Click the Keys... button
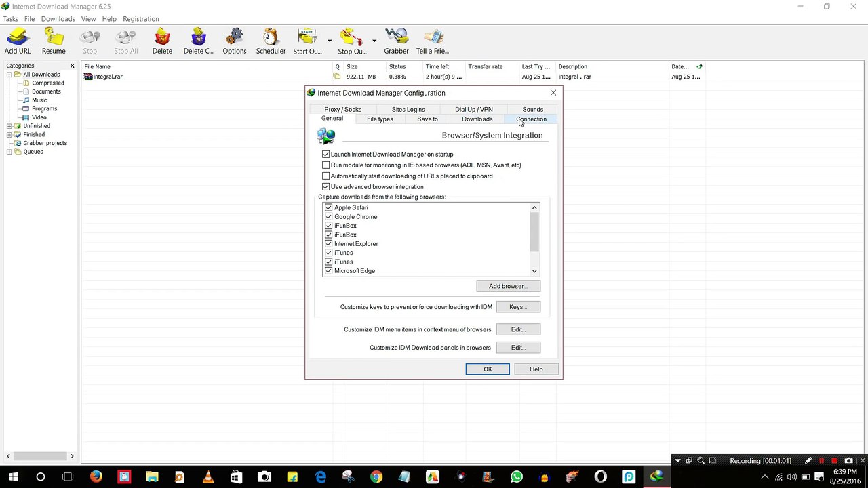 [x=517, y=307]
